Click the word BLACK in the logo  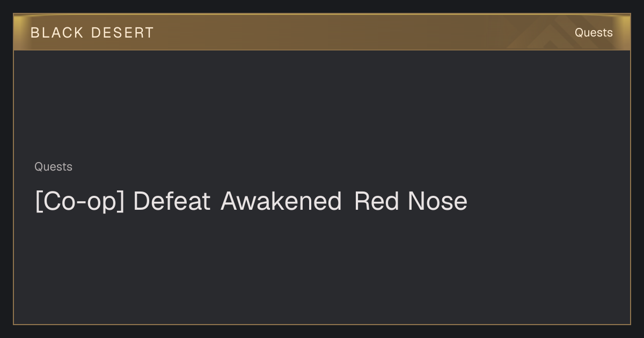point(57,33)
